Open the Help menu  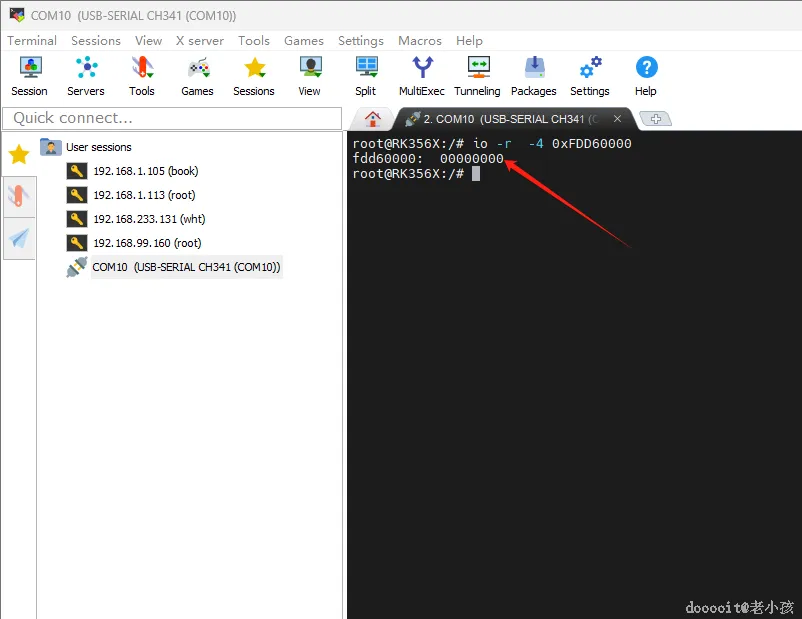coord(469,40)
